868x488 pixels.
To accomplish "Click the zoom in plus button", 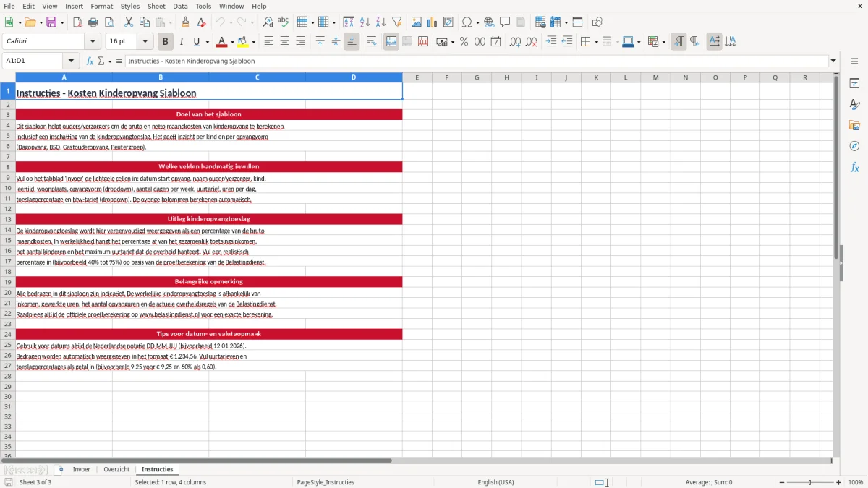I will coord(838,482).
